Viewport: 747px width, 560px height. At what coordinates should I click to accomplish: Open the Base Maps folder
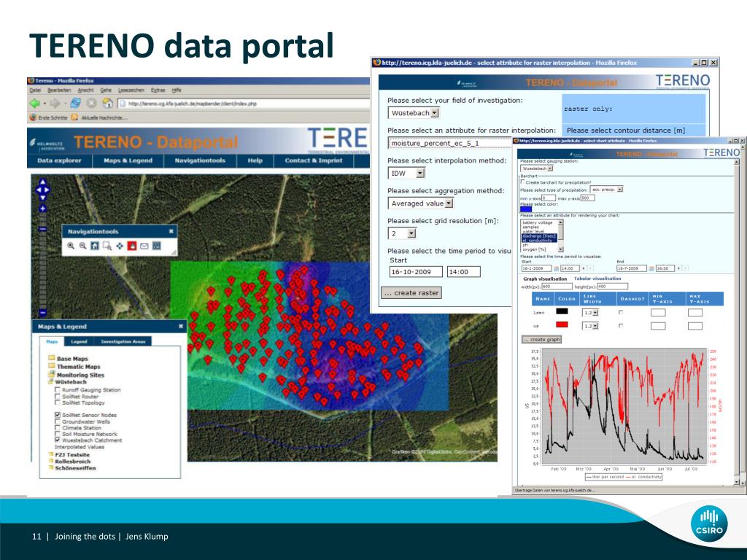point(68,359)
